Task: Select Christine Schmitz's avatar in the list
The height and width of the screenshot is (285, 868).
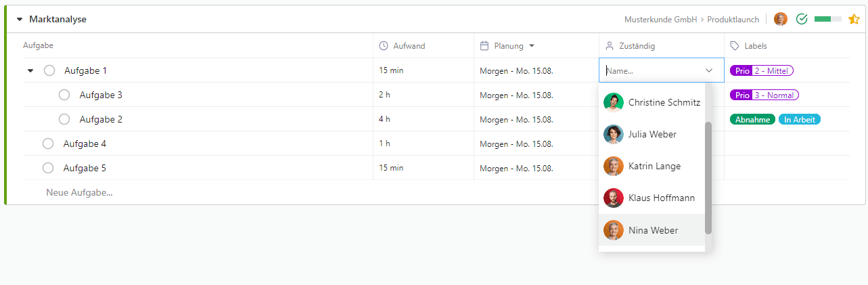Action: pyautogui.click(x=614, y=102)
